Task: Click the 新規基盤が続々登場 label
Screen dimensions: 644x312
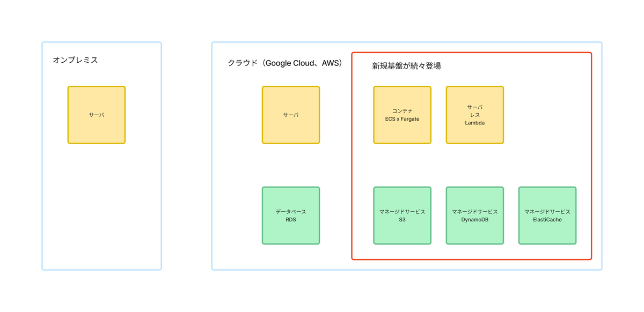Action: (x=407, y=66)
